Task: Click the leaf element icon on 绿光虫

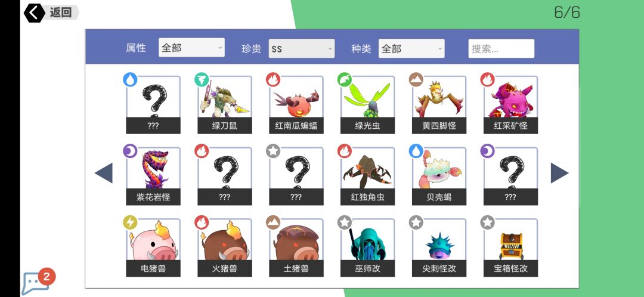Action: (x=345, y=79)
